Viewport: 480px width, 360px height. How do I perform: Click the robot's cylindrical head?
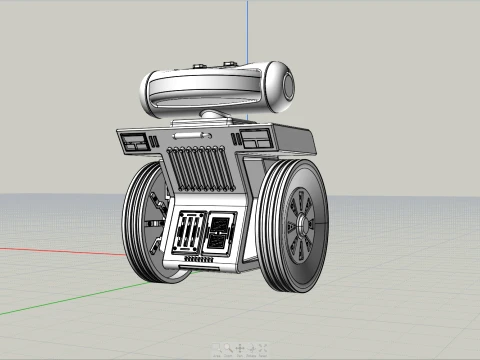click(x=217, y=89)
